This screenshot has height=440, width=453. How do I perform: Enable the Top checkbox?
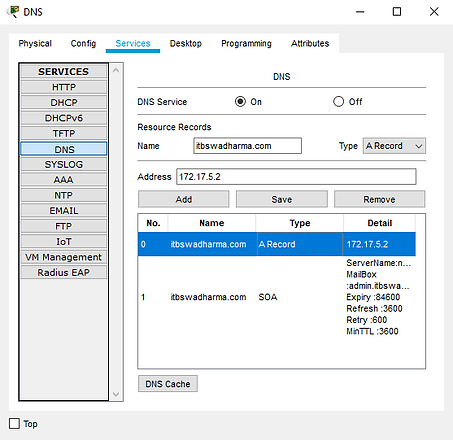point(14,424)
